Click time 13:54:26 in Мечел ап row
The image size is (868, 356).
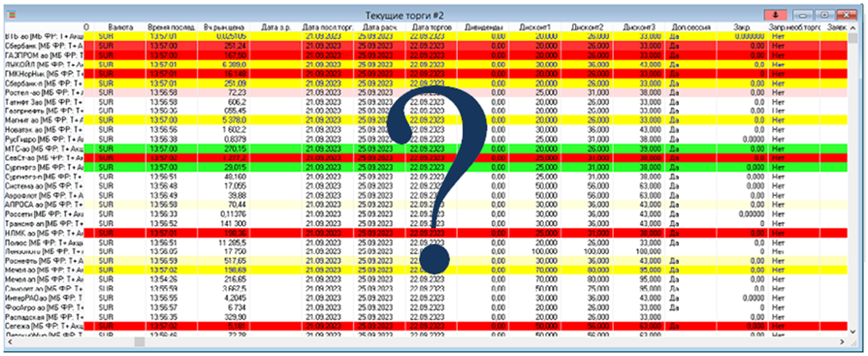pyautogui.click(x=164, y=279)
